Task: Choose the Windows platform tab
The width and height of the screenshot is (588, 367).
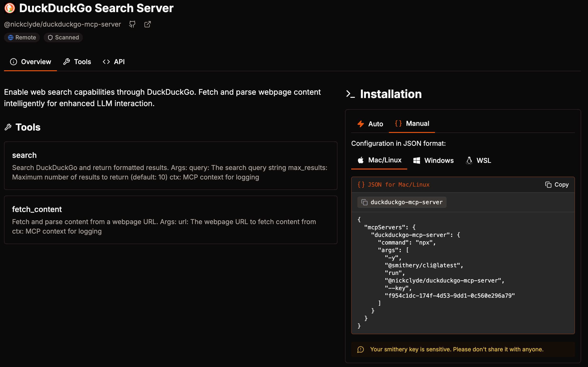Action: pyautogui.click(x=433, y=160)
